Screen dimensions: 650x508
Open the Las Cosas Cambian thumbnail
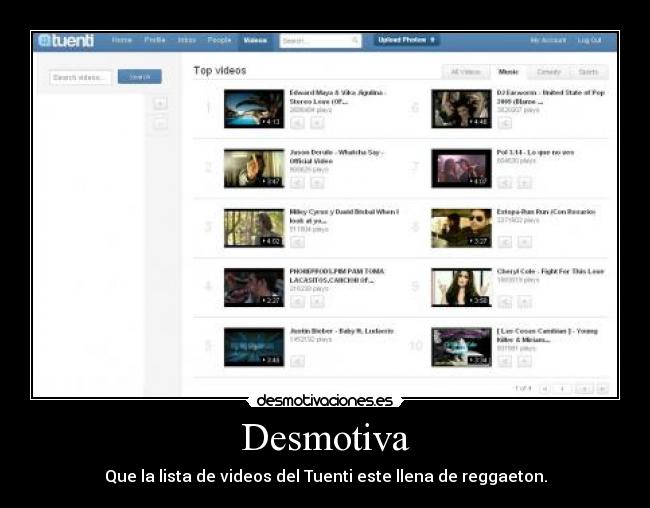[461, 347]
